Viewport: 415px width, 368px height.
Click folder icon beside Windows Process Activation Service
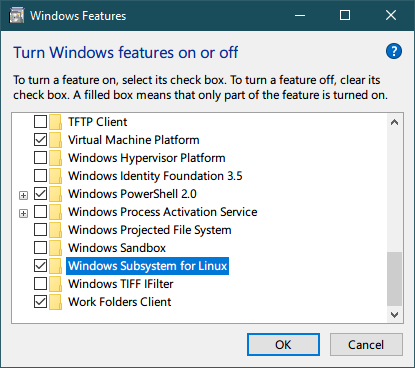click(55, 212)
